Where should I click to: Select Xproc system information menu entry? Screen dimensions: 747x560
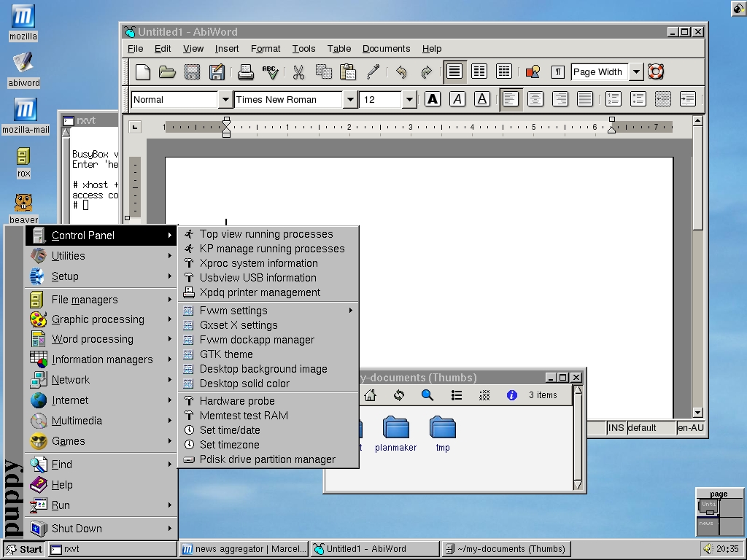coord(258,263)
